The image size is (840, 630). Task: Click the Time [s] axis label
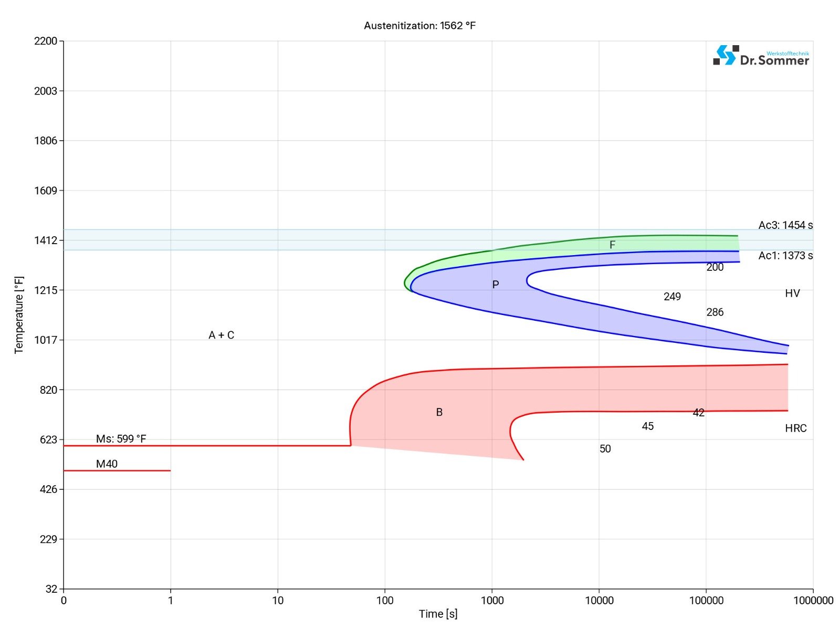438,613
